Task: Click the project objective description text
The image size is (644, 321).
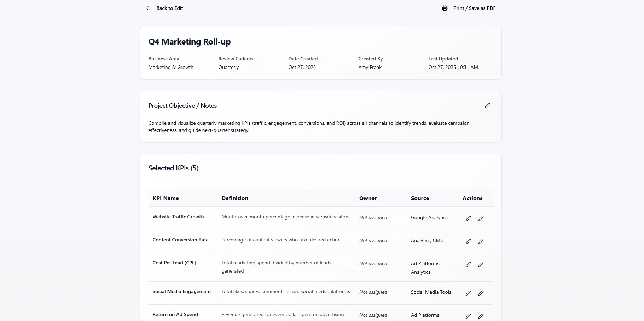Action: 309,127
